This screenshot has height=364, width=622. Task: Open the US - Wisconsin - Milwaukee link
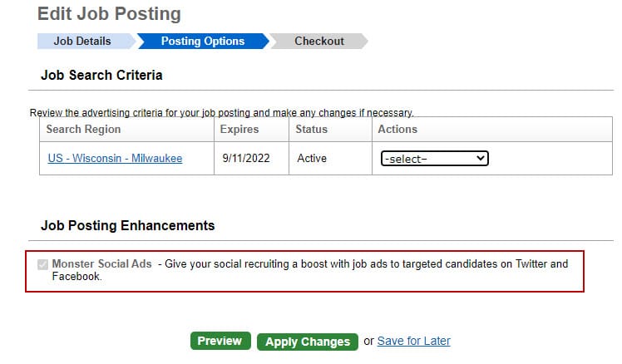(x=115, y=158)
